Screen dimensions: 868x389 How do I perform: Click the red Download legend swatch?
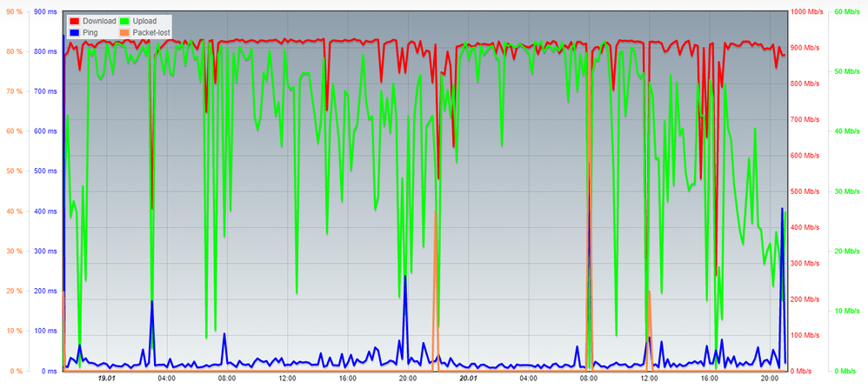tap(75, 22)
